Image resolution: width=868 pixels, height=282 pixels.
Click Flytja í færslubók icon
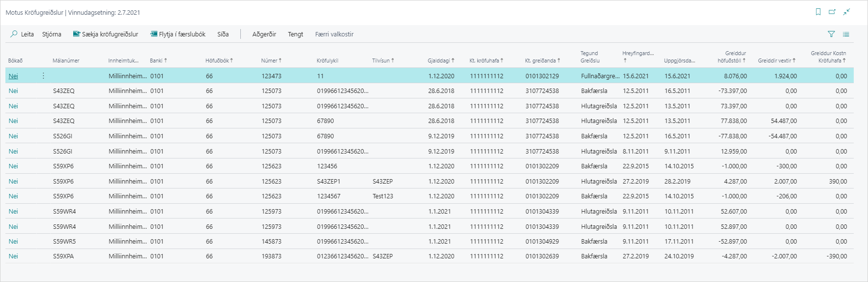click(154, 34)
